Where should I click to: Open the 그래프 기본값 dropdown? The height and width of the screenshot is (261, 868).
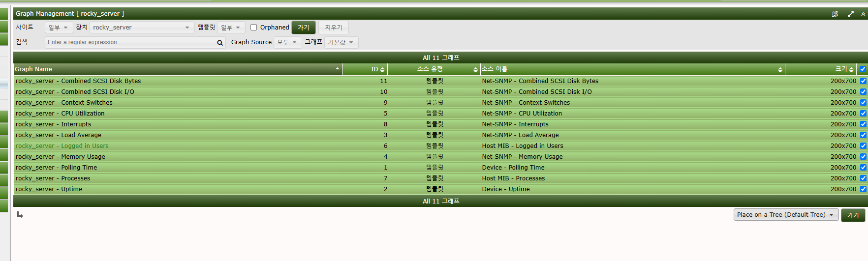click(341, 42)
